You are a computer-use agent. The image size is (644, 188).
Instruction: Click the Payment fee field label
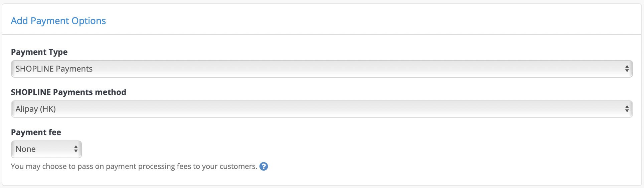[x=36, y=132]
